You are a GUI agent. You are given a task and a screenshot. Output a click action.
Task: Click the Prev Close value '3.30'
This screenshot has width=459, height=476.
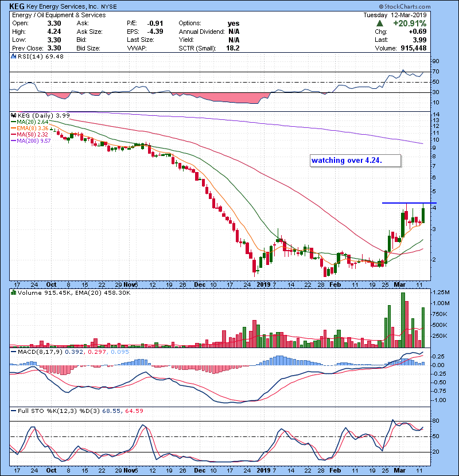tap(54, 48)
